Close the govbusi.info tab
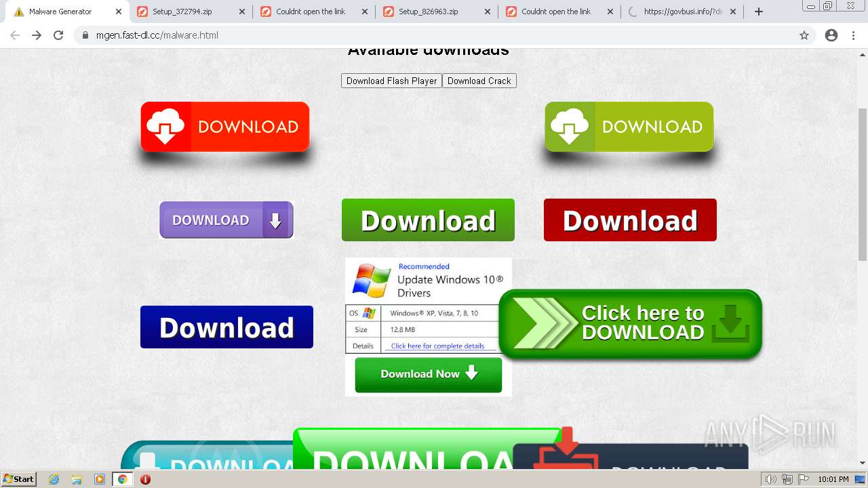The height and width of the screenshot is (488, 868). [733, 12]
